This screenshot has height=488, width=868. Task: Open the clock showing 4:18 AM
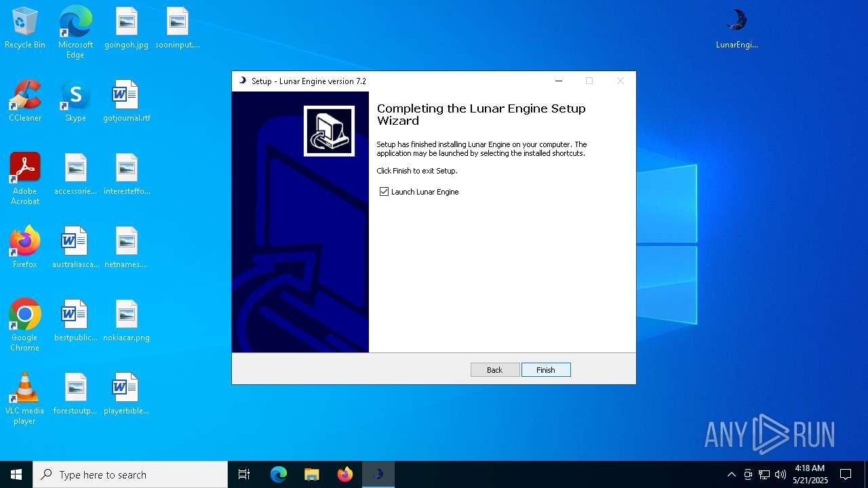pyautogui.click(x=810, y=474)
